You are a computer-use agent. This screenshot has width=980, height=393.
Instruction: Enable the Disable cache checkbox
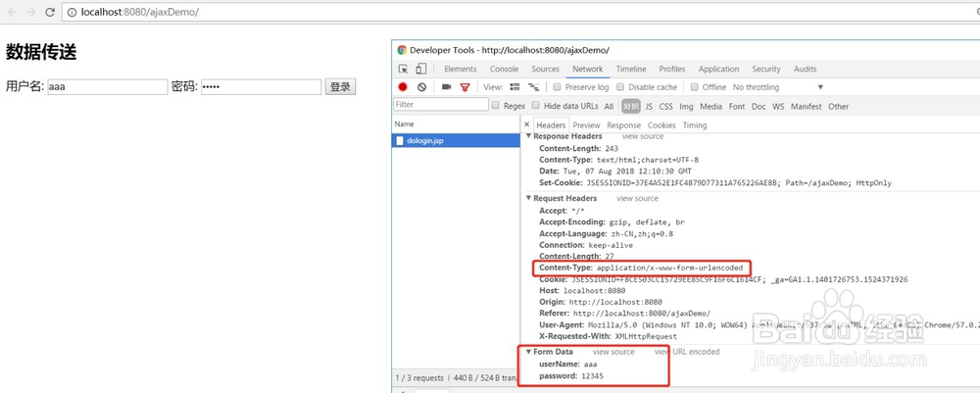[620, 87]
